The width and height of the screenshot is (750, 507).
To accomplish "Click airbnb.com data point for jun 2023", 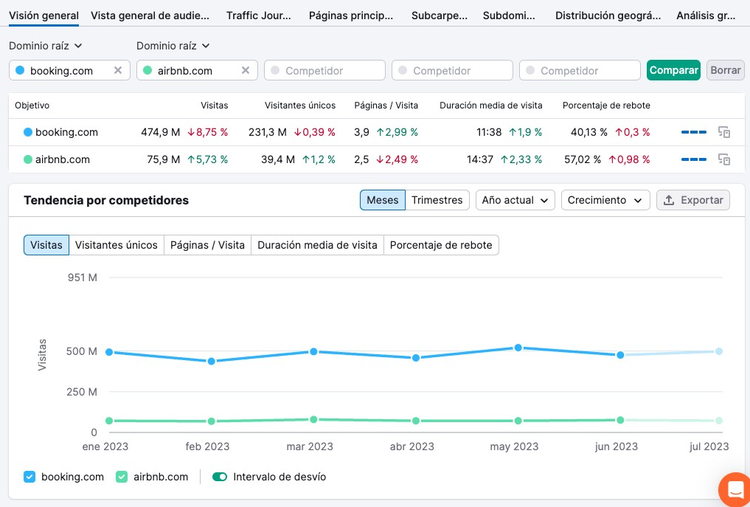I will pos(620,420).
